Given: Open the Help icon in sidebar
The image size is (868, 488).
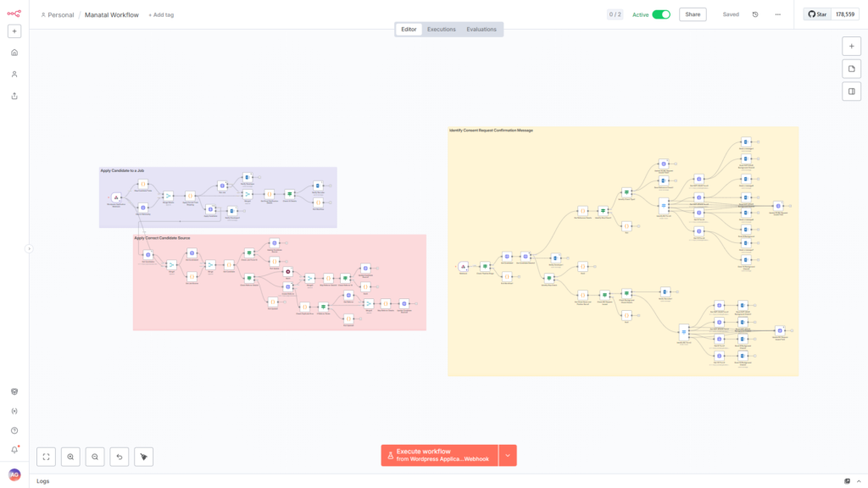Looking at the screenshot, I should [14, 430].
